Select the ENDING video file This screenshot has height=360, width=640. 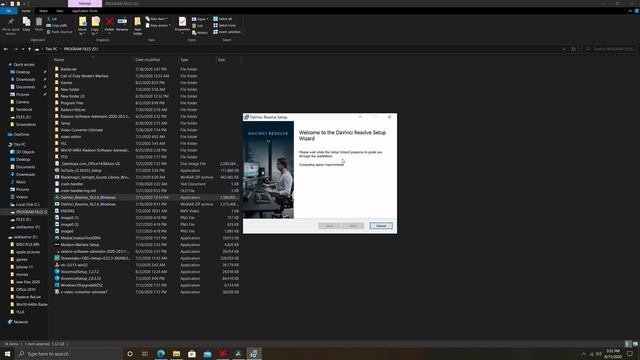click(x=67, y=211)
